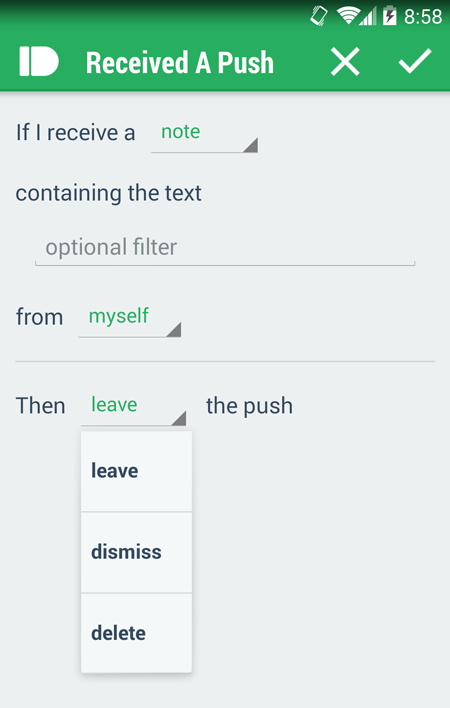The height and width of the screenshot is (708, 450).
Task: Tap the 'Received A Push' title
Action: point(180,62)
